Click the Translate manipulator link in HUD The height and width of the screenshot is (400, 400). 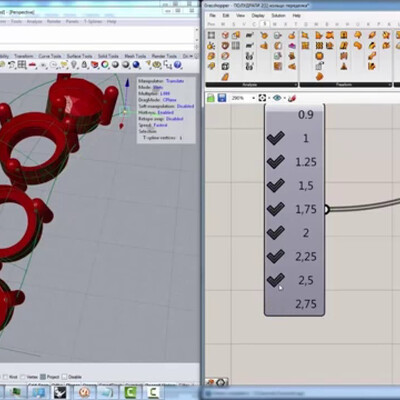click(175, 81)
